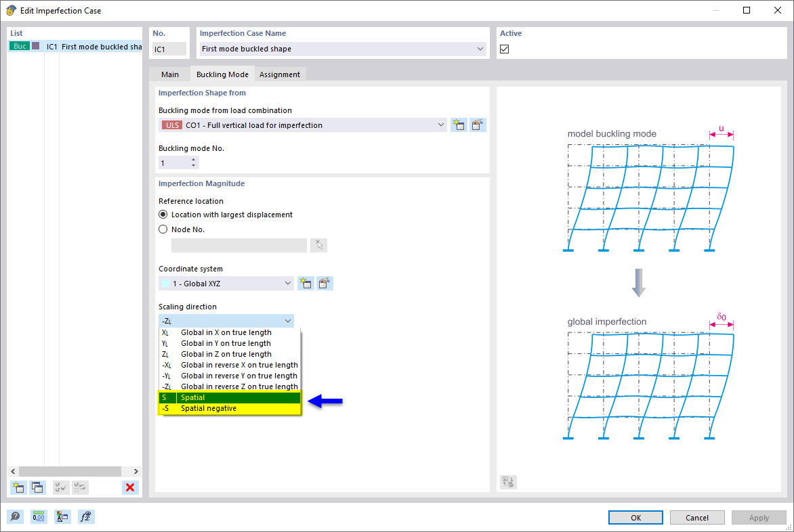
Task: Click the fx formula icon at bottom
Action: [86, 517]
